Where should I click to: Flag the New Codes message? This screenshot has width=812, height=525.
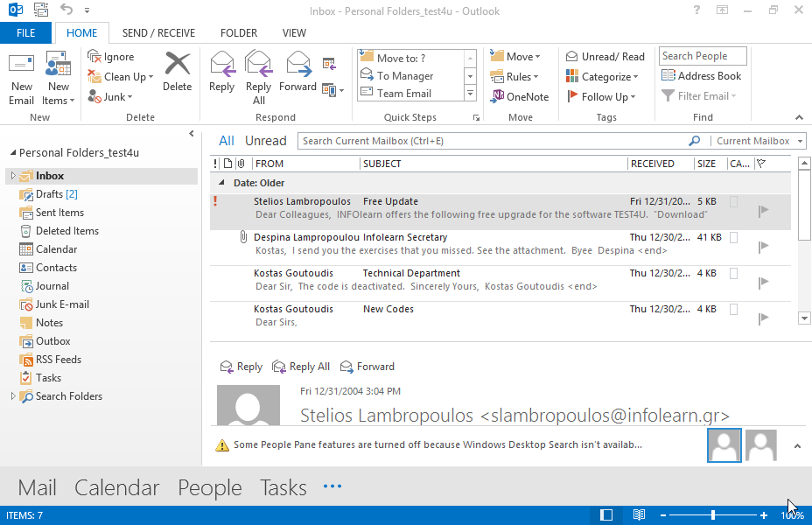point(763,318)
